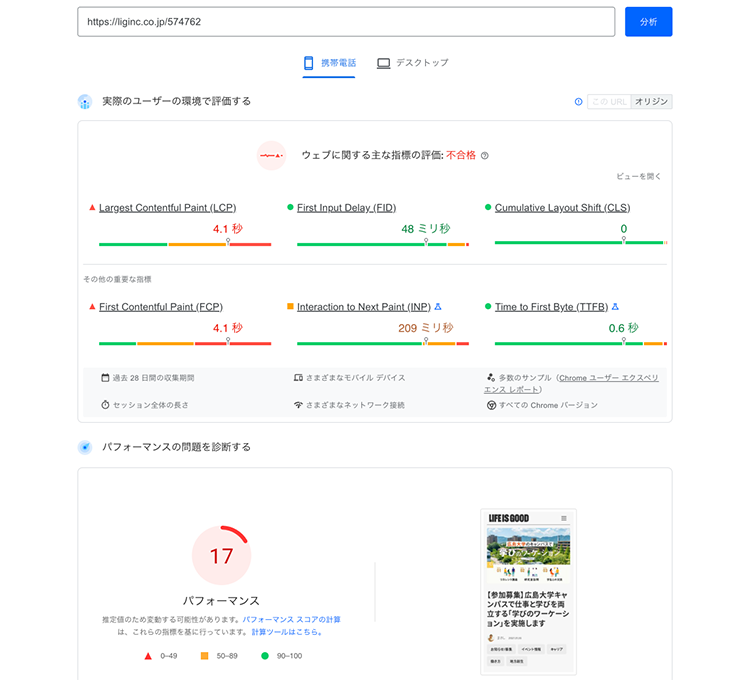Click the その他の重要な指標 label

(117, 279)
